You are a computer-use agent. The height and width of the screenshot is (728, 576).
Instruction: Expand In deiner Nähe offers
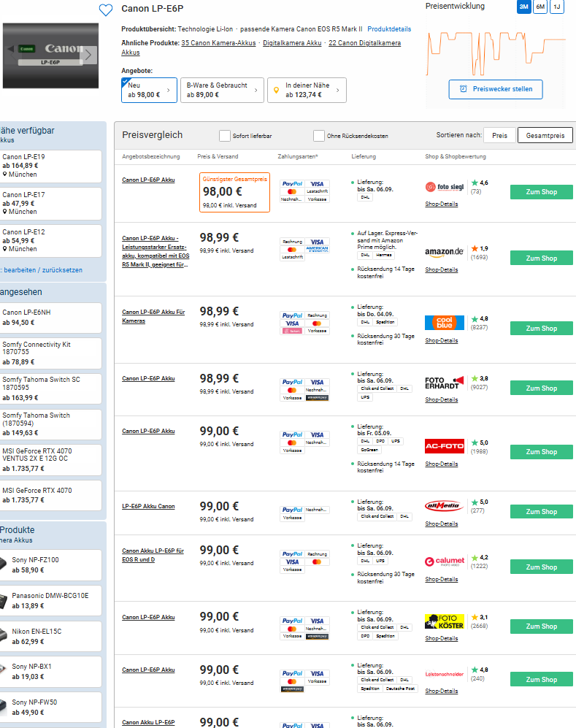tap(307, 90)
